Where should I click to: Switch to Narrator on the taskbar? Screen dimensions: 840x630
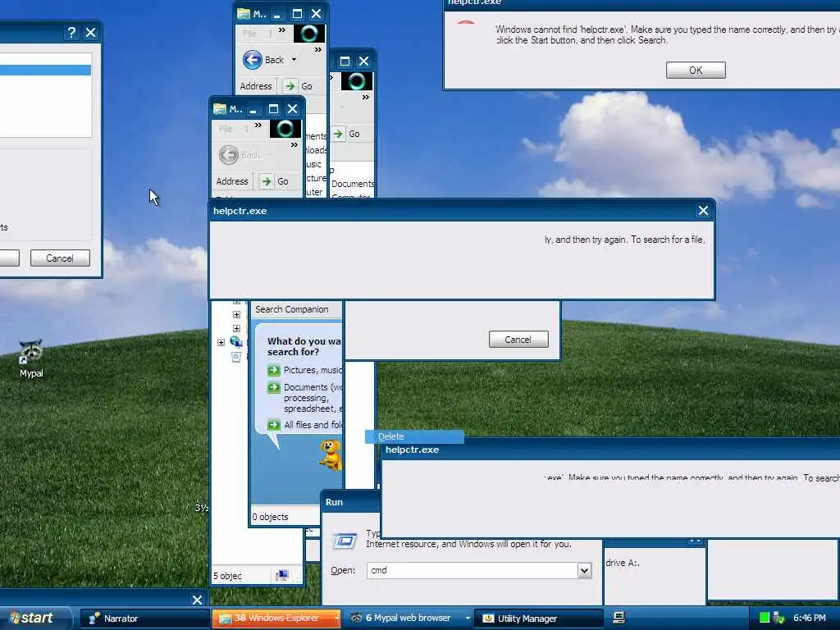[144, 619]
